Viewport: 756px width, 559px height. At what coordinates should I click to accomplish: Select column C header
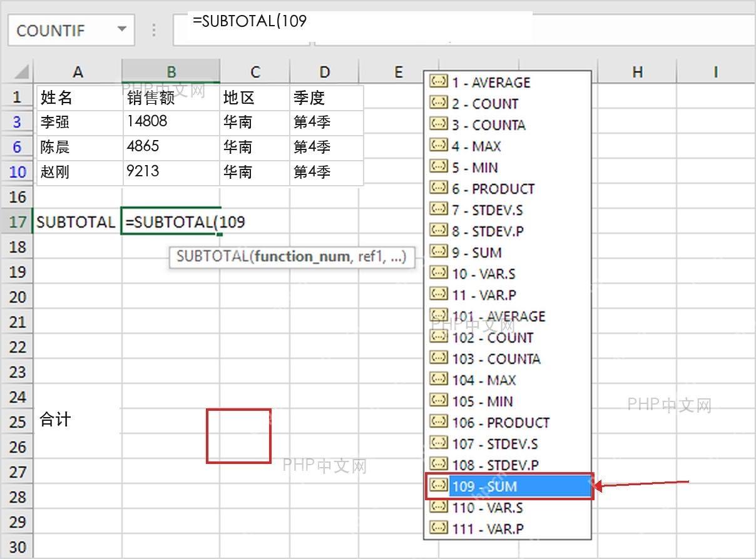(255, 72)
